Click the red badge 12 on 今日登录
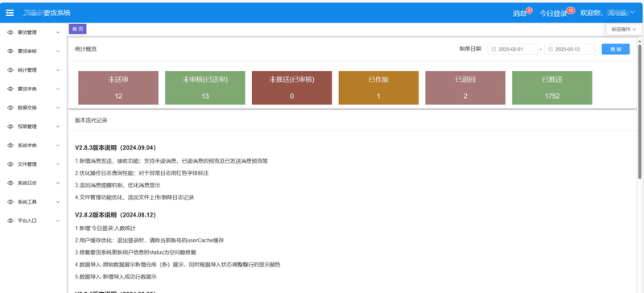 pos(571,10)
